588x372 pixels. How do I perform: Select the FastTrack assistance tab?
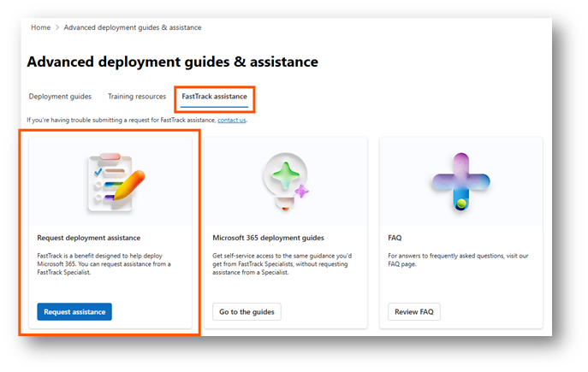[215, 97]
